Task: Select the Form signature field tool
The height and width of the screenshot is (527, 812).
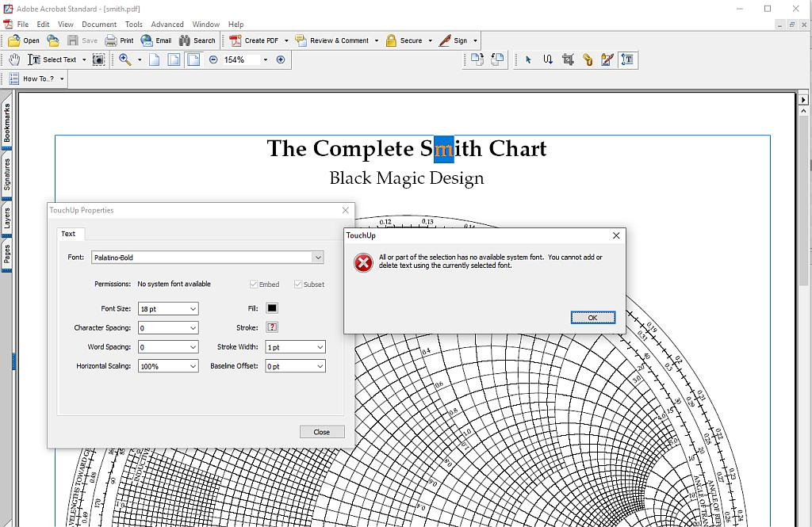Action: point(607,59)
